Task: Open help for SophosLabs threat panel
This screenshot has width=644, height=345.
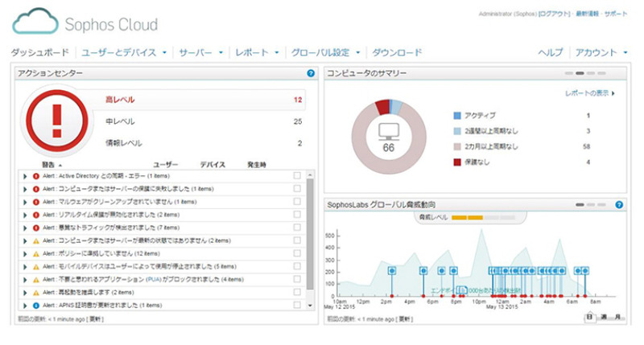Action: click(x=619, y=205)
